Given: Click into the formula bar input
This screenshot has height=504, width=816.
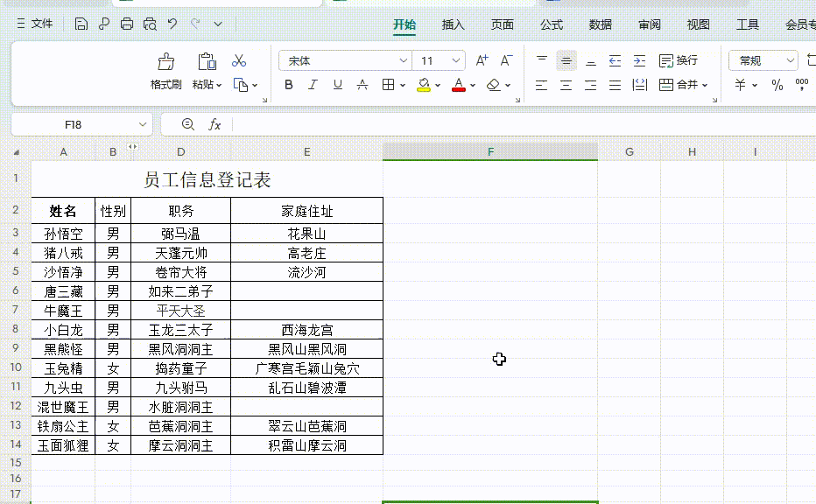Looking at the screenshot, I should click(x=524, y=125).
